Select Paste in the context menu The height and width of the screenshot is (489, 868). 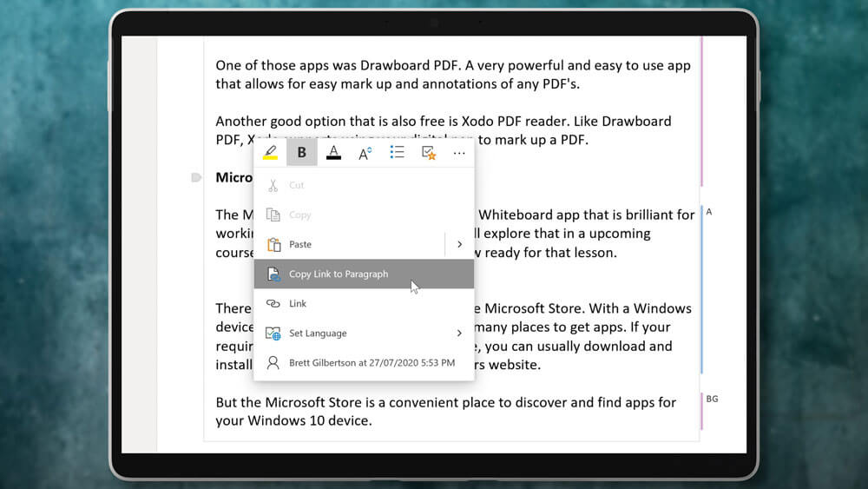(300, 245)
